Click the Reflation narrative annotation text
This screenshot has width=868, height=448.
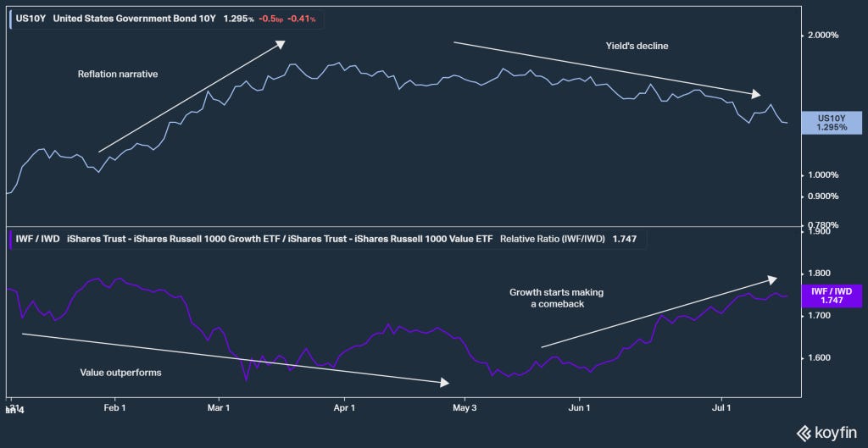tap(118, 74)
